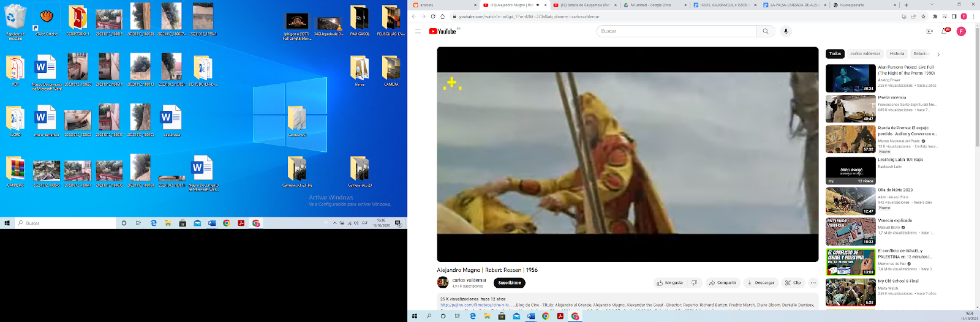This screenshot has height=322, width=980.
Task: Select aTube Catcher desktop shortcut
Action: (x=47, y=21)
